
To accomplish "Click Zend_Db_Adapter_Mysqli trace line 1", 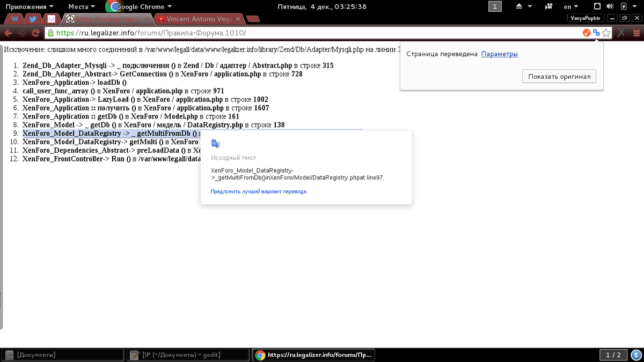I will pos(178,65).
